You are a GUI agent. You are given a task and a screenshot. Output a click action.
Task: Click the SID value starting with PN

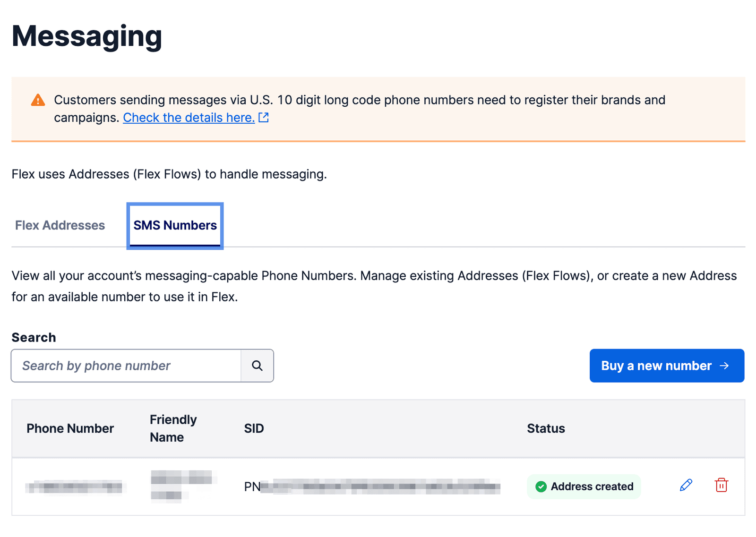point(372,486)
